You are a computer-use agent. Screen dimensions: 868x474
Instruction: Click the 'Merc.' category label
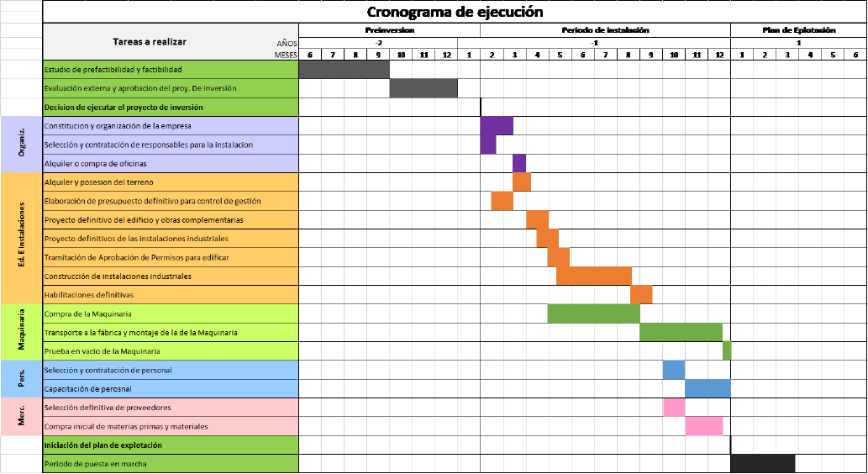point(22,417)
